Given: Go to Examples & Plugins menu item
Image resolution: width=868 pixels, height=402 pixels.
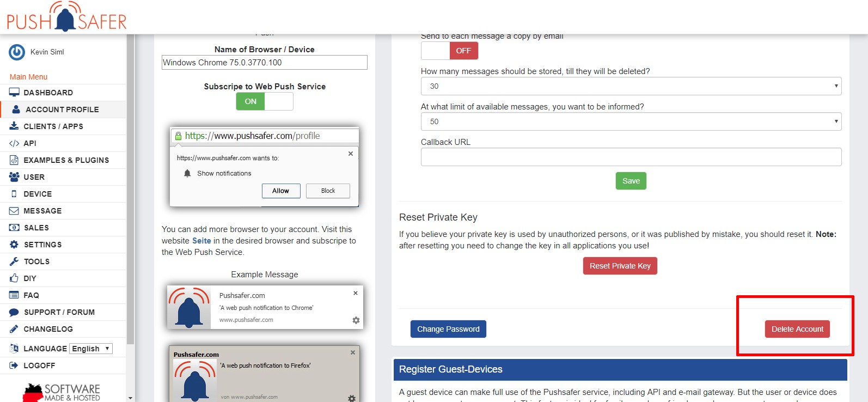Looking at the screenshot, I should (63, 160).
